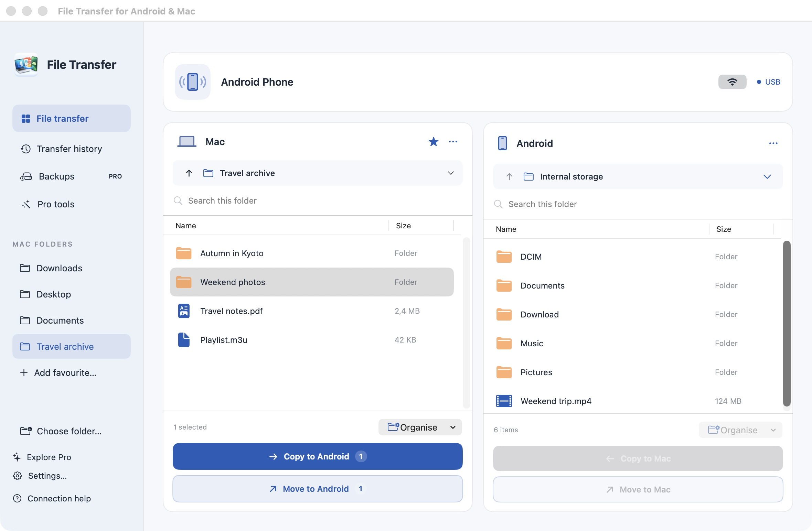Screen dimensions: 812x531
Task: Open the Backups PRO section
Action: (72, 176)
